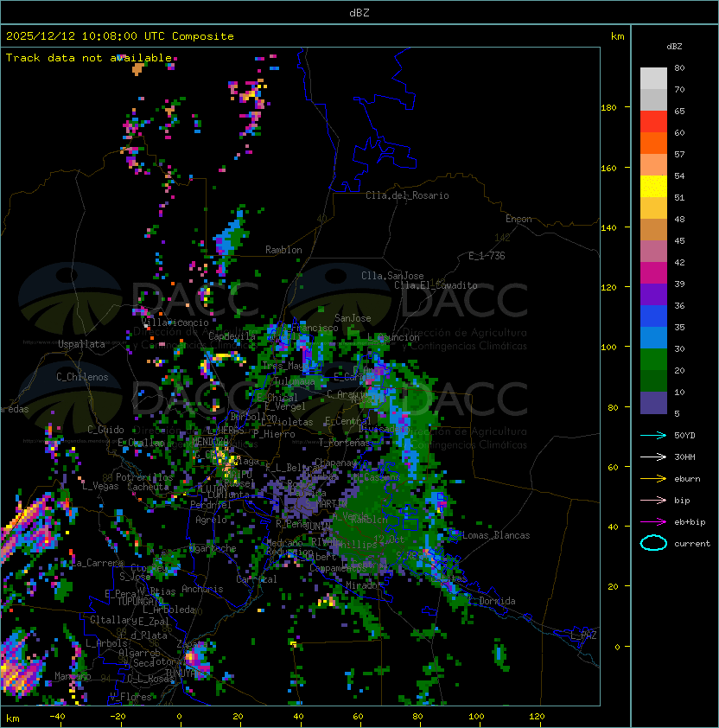This screenshot has height=728, width=719.
Task: Select the light gray 80 dBZ swatch
Action: point(653,78)
